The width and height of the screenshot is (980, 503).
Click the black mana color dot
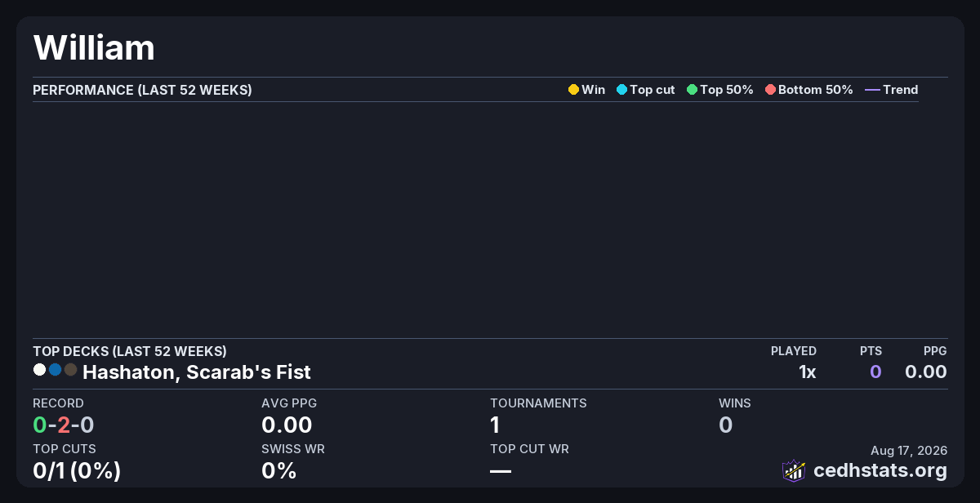(x=70, y=370)
